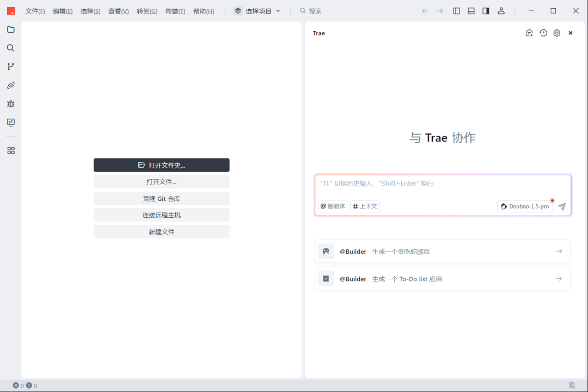Open the 查看(V) menu
Viewport: 588px width, 392px height.
point(119,11)
